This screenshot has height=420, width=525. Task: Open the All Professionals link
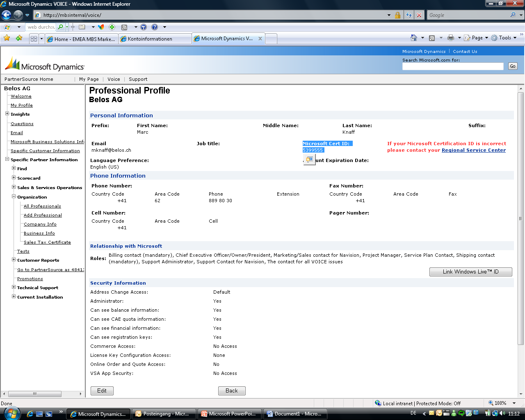tap(42, 206)
